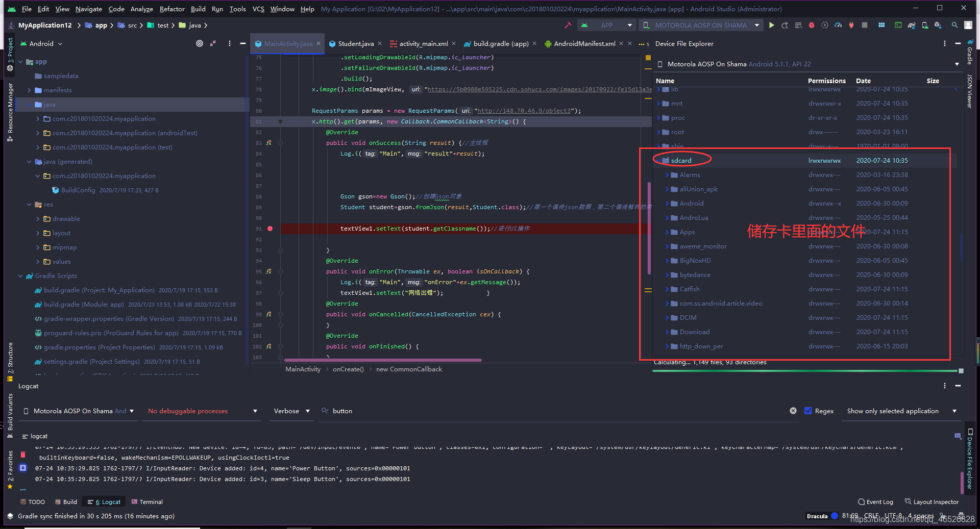The width and height of the screenshot is (980, 529).
Task: Expand the drawable folder in project tree
Action: click(x=38, y=219)
